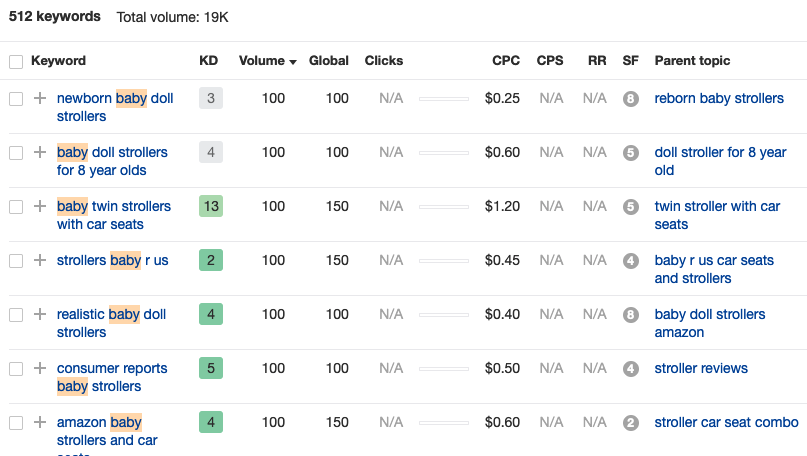The image size is (807, 456).
Task: Check the box for baby doll strollers for 8 year olds
Action: (16, 153)
